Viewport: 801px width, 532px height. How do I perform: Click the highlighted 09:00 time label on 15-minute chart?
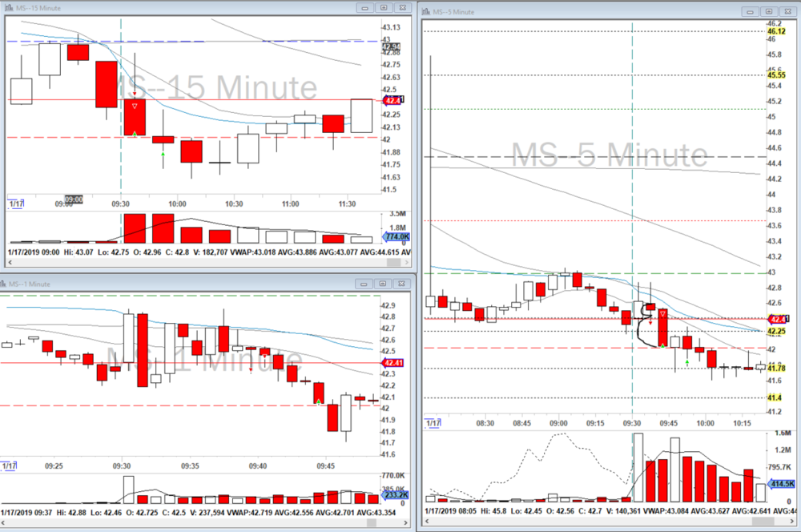tap(74, 199)
